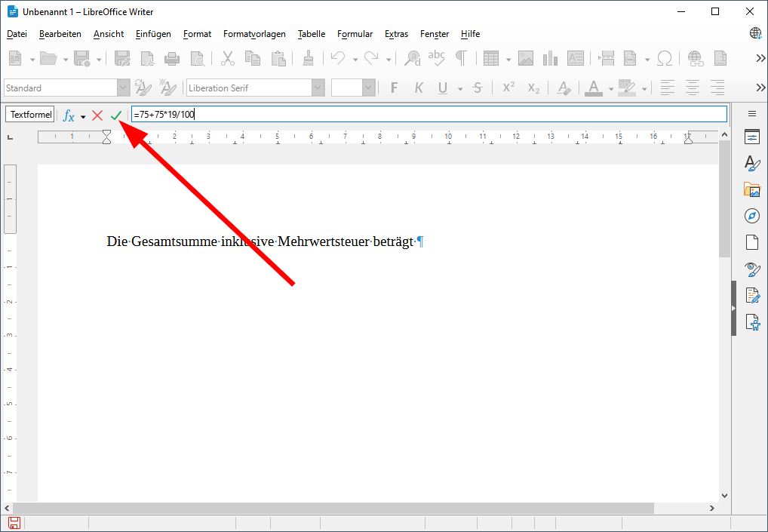Open the Extras menu
The width and height of the screenshot is (768, 532).
(396, 34)
